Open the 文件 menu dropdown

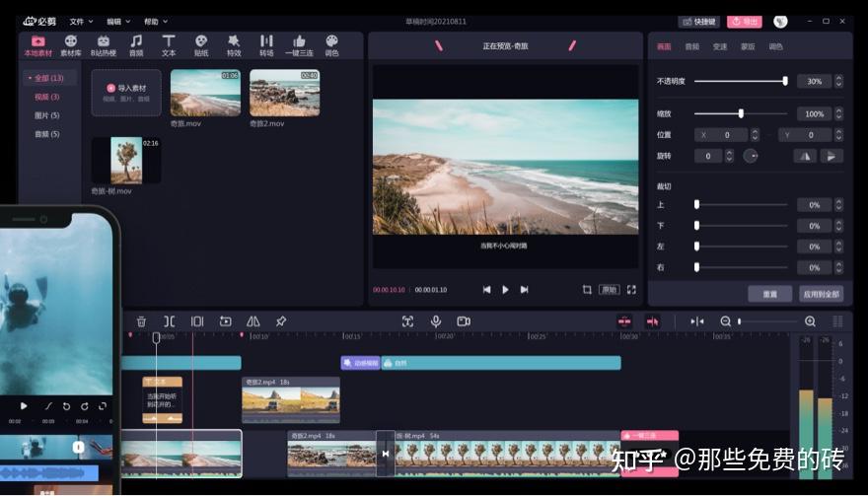[81, 22]
